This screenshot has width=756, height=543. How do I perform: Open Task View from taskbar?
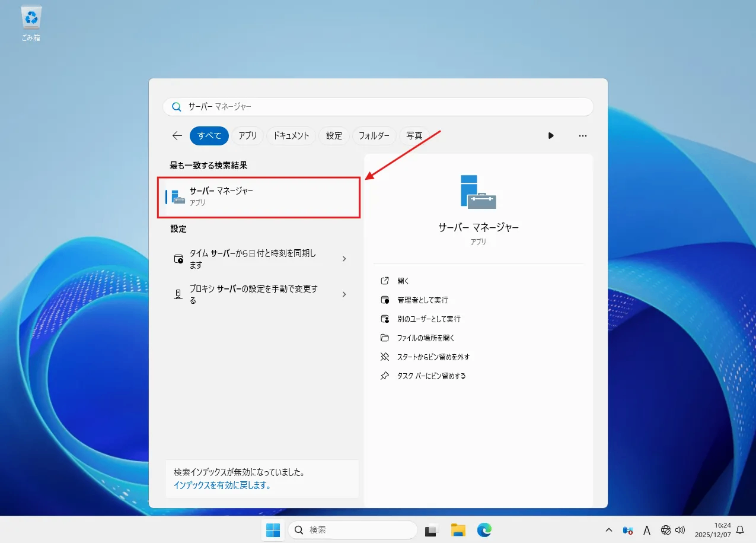[x=431, y=530]
